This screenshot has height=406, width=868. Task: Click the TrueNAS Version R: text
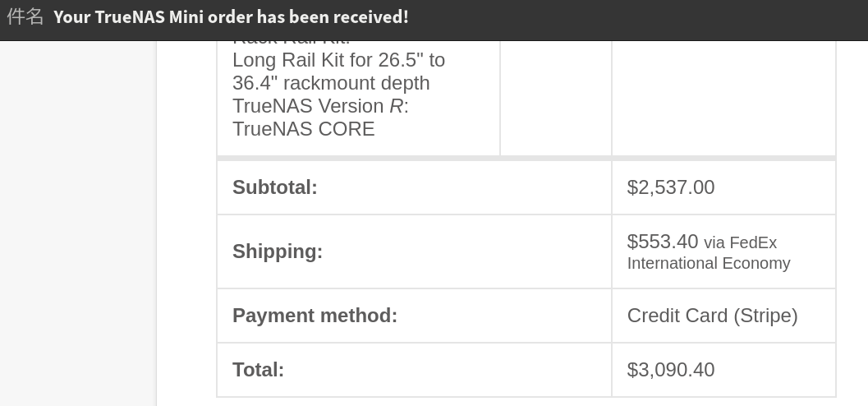(320, 106)
